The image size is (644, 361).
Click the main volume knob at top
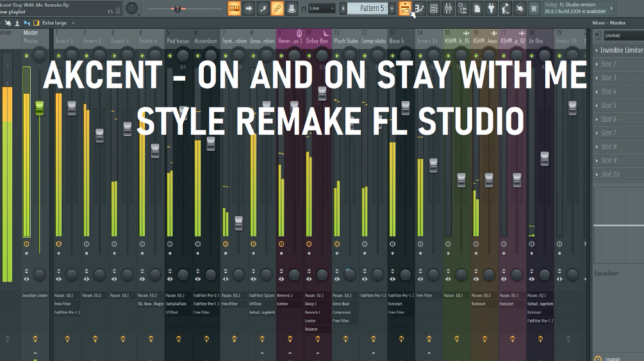point(131,8)
